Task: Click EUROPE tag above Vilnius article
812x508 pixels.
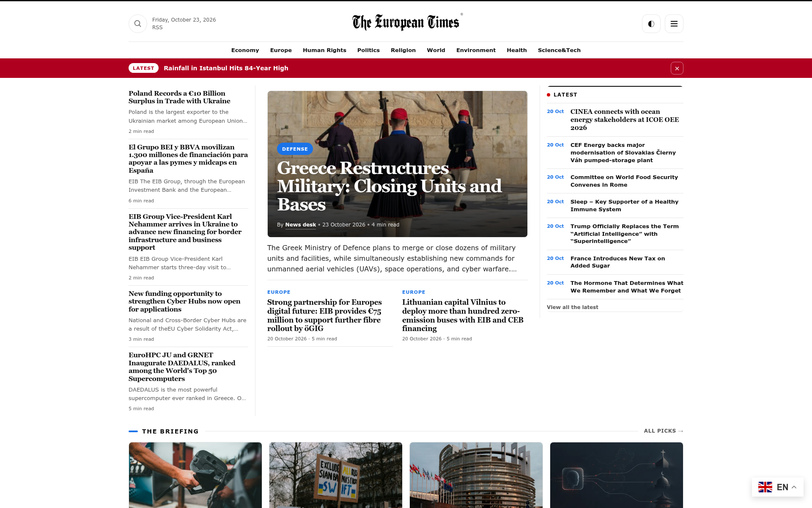Action: (x=414, y=292)
